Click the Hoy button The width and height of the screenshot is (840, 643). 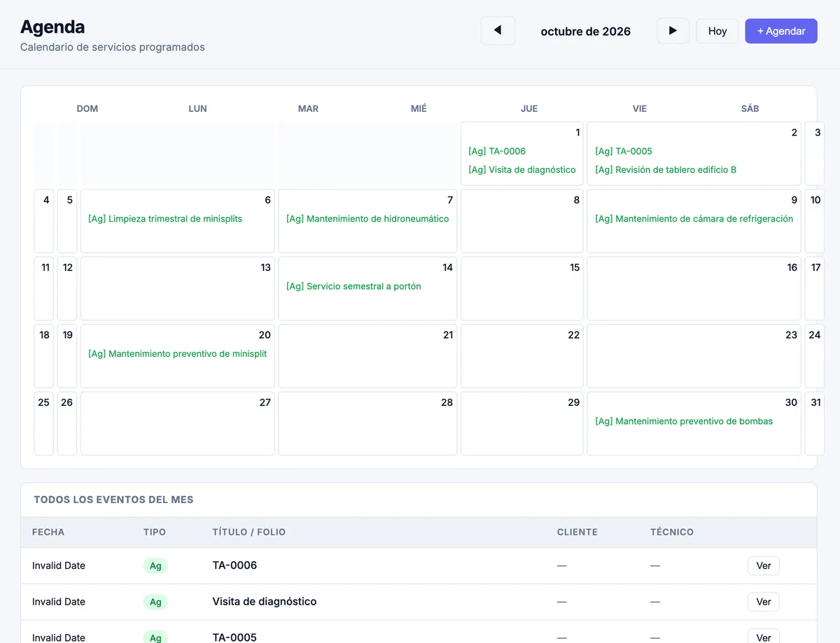[x=717, y=31]
